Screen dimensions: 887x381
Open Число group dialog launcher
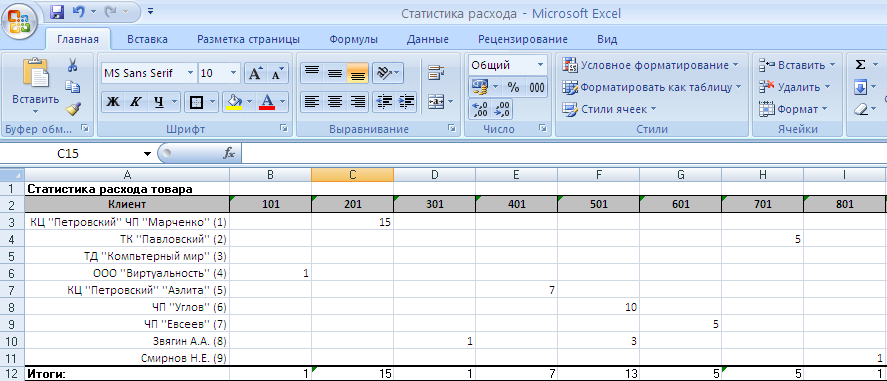pos(542,129)
